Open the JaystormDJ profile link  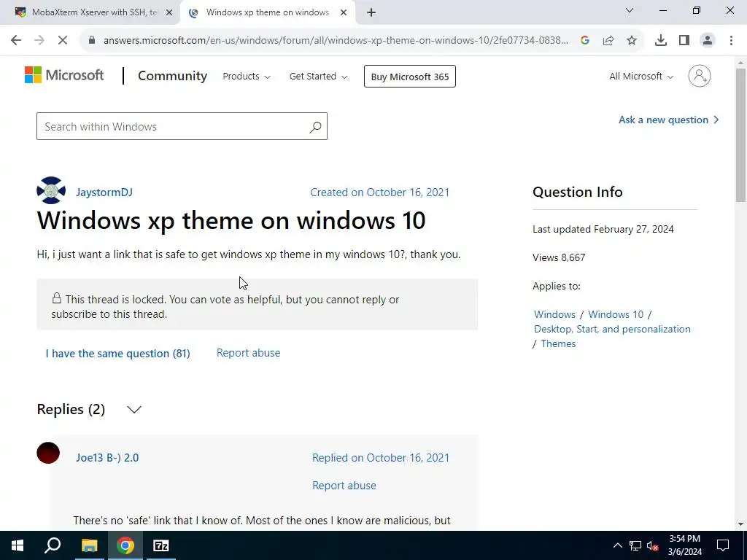pos(104,192)
